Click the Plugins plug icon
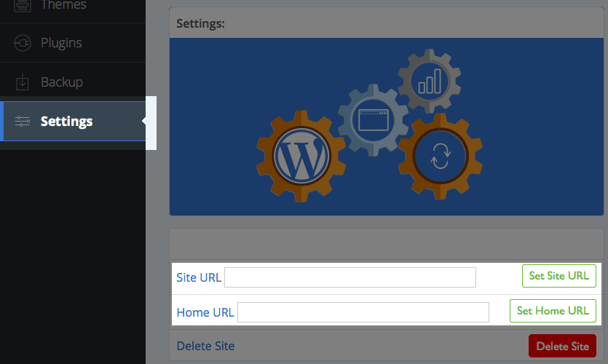The image size is (608, 364). point(23,43)
